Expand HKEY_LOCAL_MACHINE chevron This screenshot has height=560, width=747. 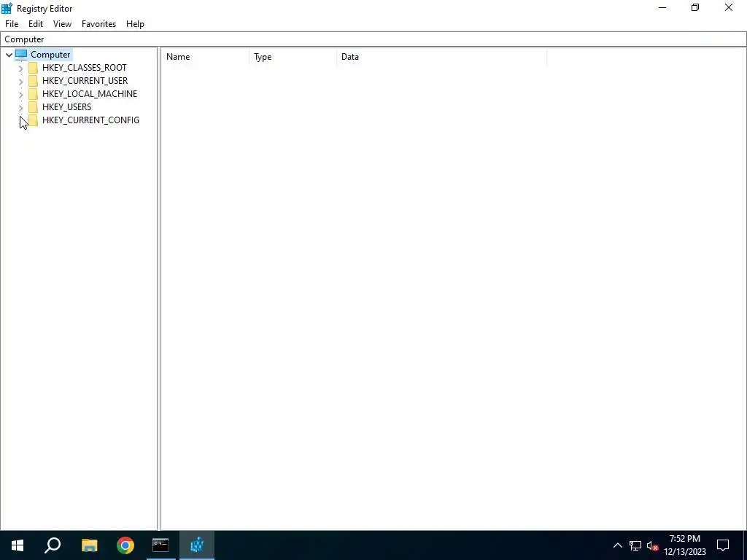[20, 94]
